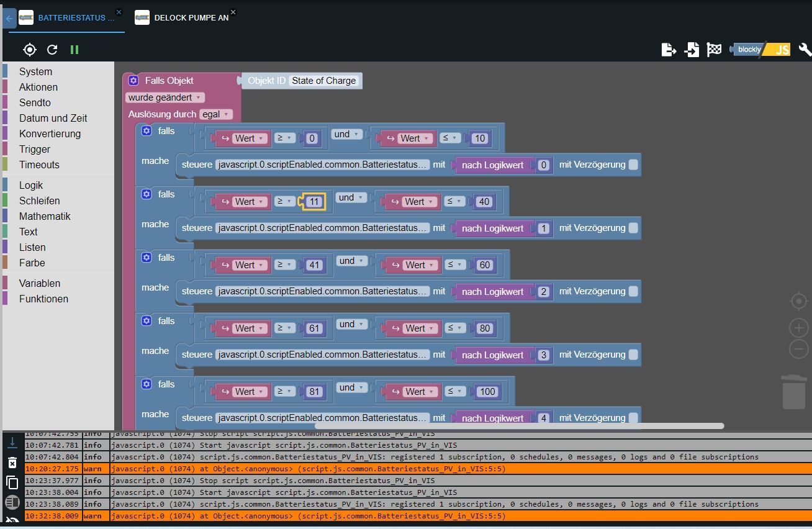
Task: Enable mit Verzögerung for Logikwert 3
Action: tap(633, 355)
